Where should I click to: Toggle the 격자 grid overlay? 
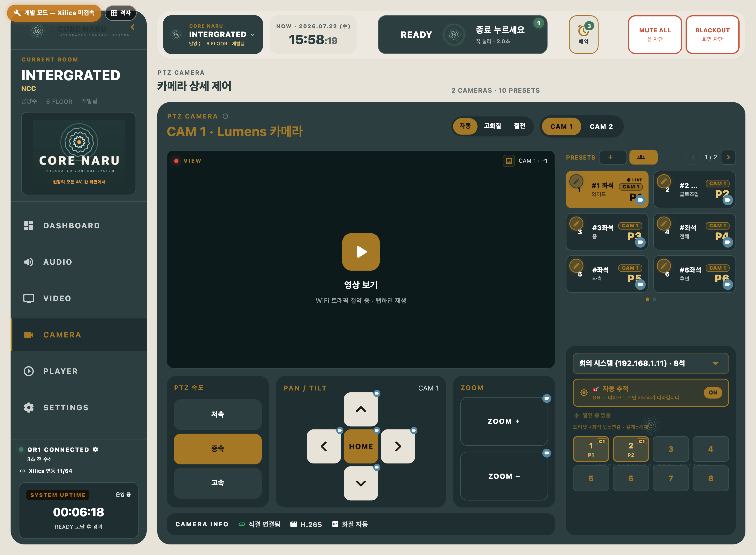121,13
